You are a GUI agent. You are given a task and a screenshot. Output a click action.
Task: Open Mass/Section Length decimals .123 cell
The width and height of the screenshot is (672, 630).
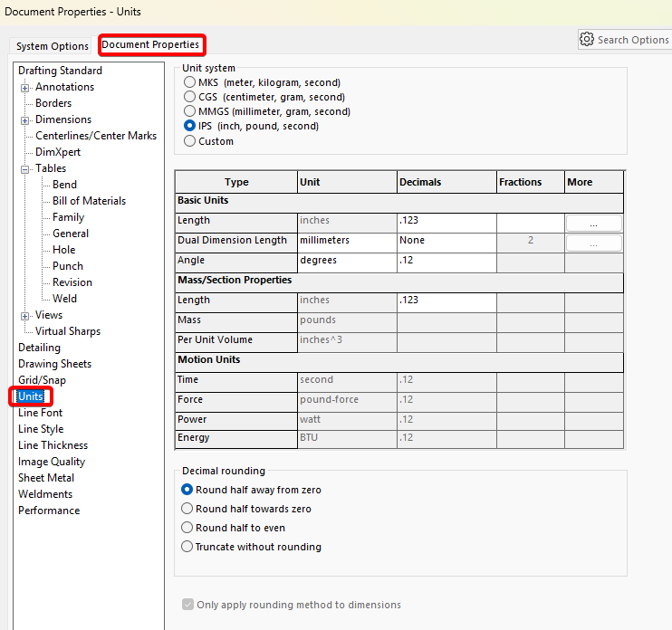446,302
